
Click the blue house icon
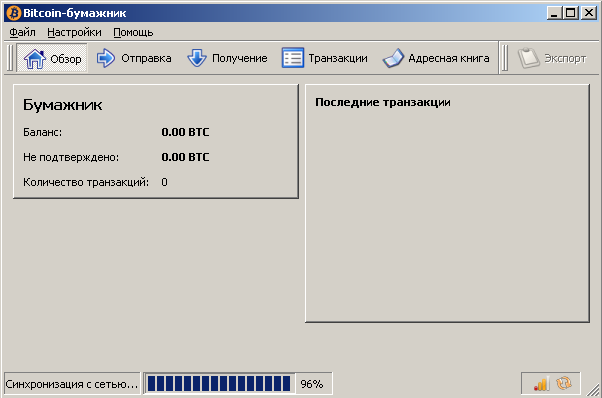tap(35, 59)
